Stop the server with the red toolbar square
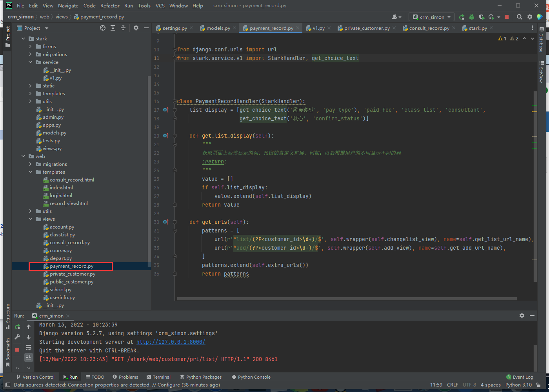 (507, 17)
